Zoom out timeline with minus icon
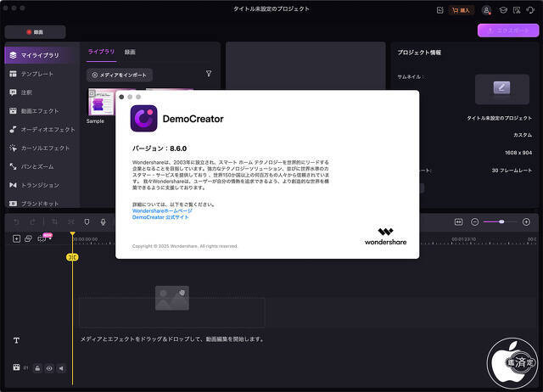The height and width of the screenshot is (392, 543). (475, 222)
